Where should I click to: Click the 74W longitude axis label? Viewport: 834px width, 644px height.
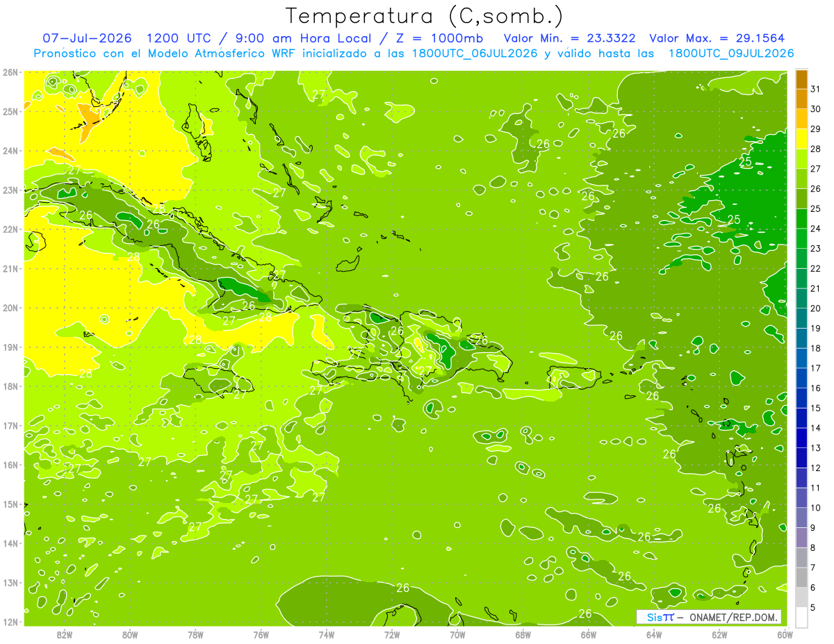coord(327,634)
